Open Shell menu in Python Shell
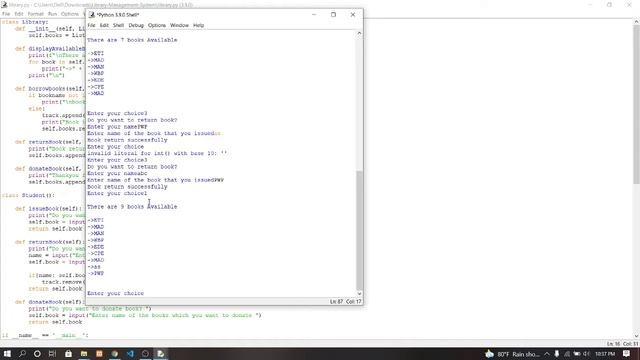Viewport: 640px width, 360px height. pyautogui.click(x=118, y=25)
